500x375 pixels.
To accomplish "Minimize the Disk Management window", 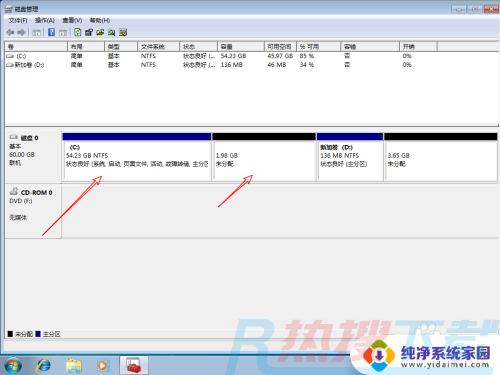I will pyautogui.click(x=459, y=9).
